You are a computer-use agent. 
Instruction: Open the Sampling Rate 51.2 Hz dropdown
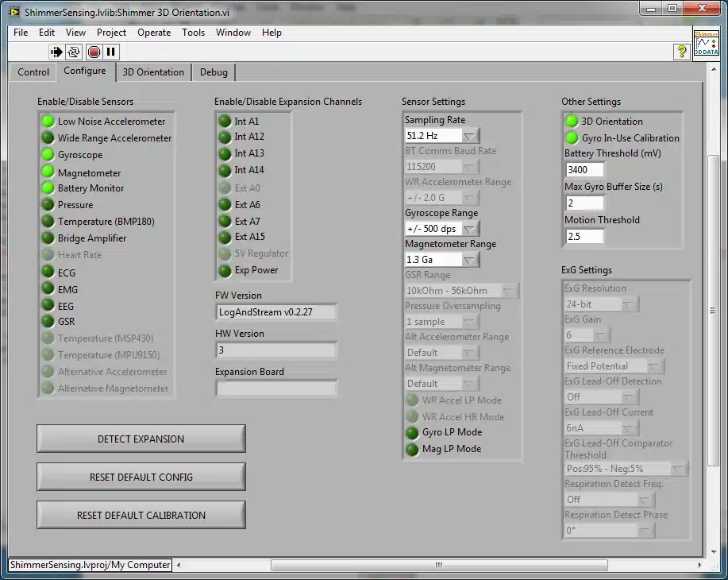[x=442, y=136]
